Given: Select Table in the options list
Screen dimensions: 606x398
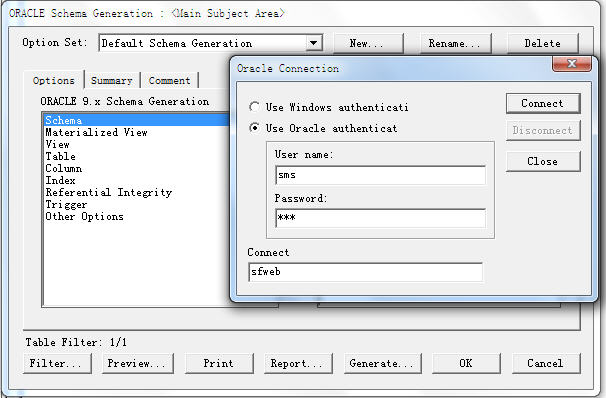Looking at the screenshot, I should [x=137, y=156].
